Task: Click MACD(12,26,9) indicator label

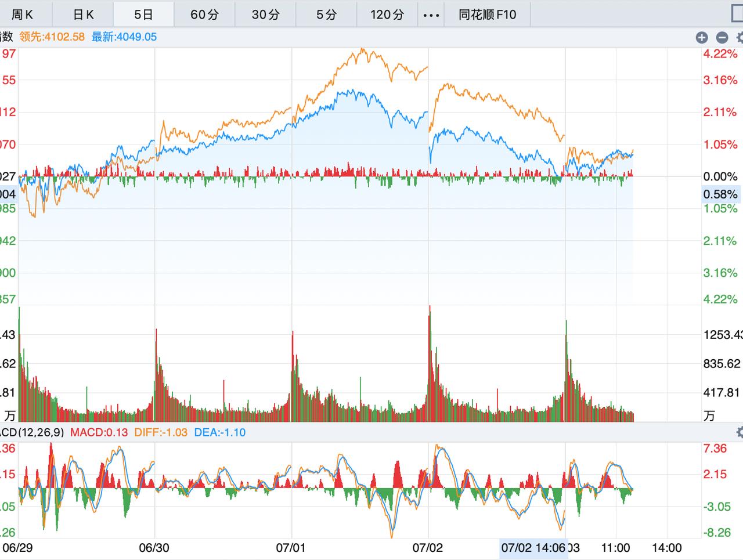Action: (x=32, y=432)
